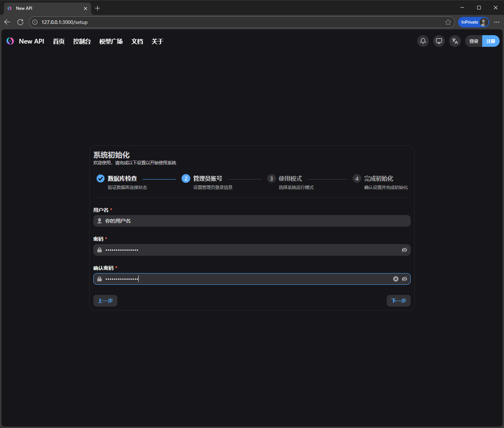Add page to favorites with star icon
The image size is (504, 428).
(448, 22)
